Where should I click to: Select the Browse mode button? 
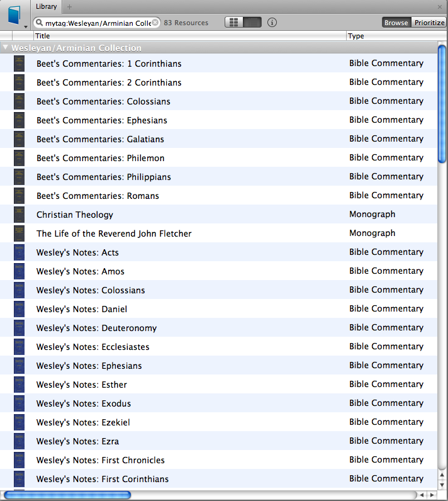pos(396,23)
